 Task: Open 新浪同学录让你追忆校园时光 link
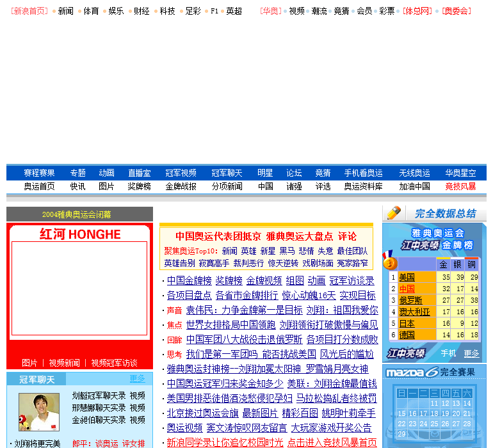(x=225, y=443)
